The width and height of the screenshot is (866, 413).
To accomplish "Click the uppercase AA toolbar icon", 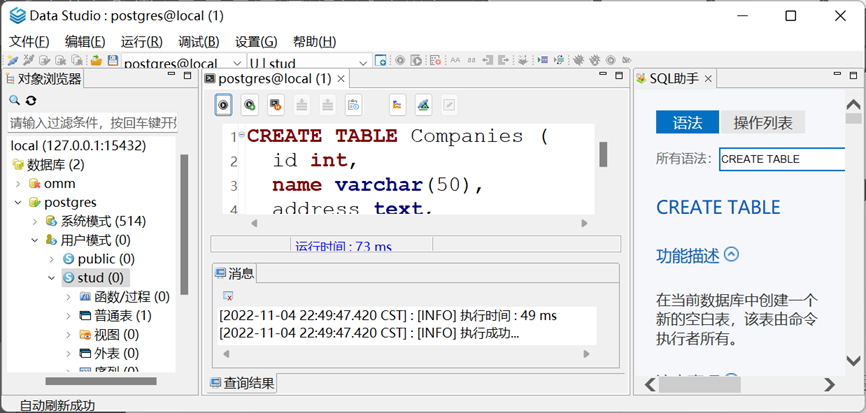I will point(455,60).
